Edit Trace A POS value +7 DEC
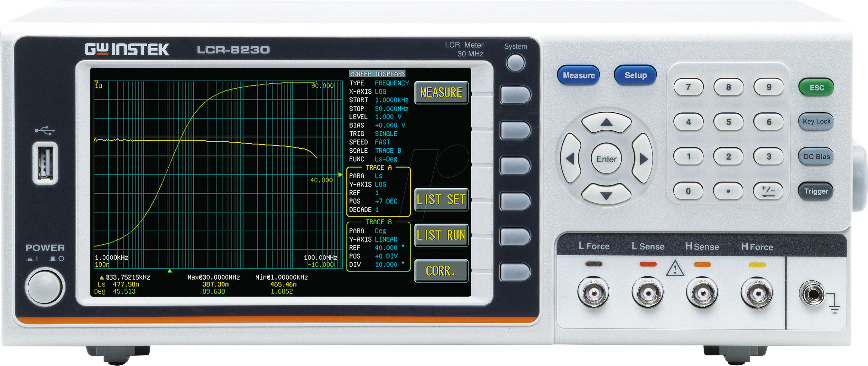This screenshot has height=366, width=868. click(386, 201)
